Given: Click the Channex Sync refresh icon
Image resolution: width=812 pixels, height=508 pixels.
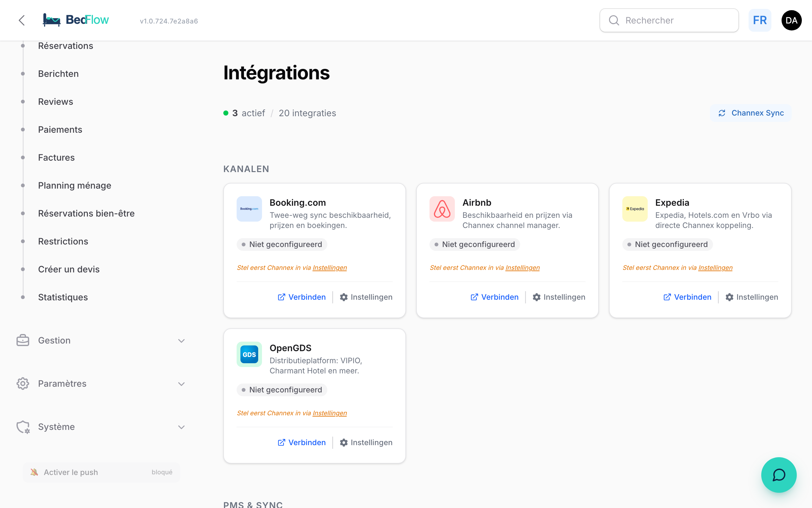Looking at the screenshot, I should pos(722,113).
